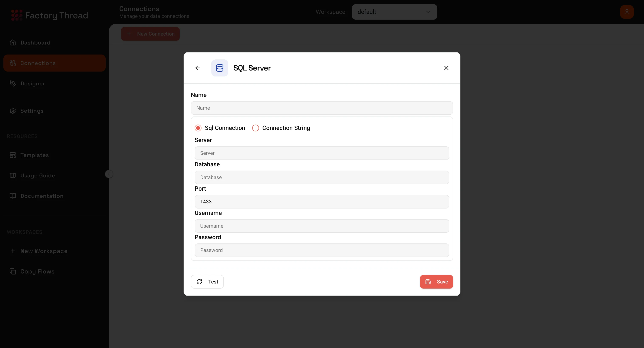Open the Workspace default dropdown
The image size is (644, 348).
pos(394,12)
